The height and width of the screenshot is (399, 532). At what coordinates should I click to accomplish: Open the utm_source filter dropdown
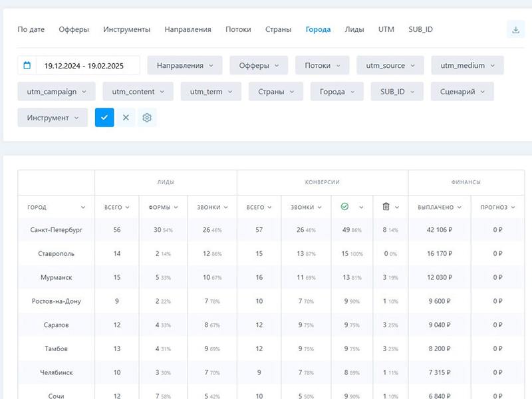point(390,65)
